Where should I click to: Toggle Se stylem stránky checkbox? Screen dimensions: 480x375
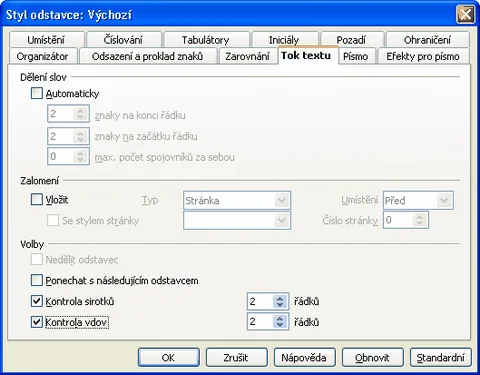tap(53, 220)
